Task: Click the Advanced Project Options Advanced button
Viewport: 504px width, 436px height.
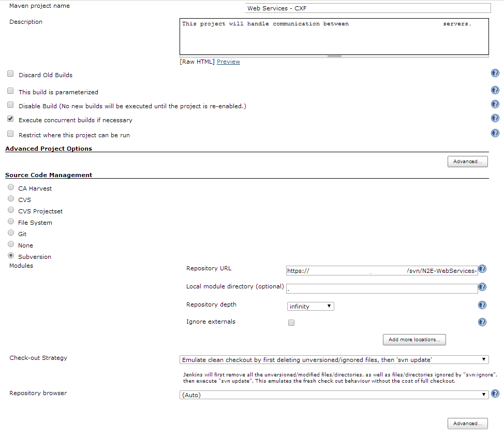Action: 467,161
